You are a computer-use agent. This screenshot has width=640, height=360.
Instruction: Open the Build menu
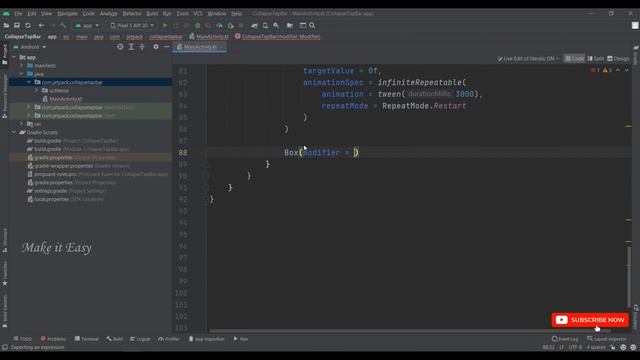152,13
